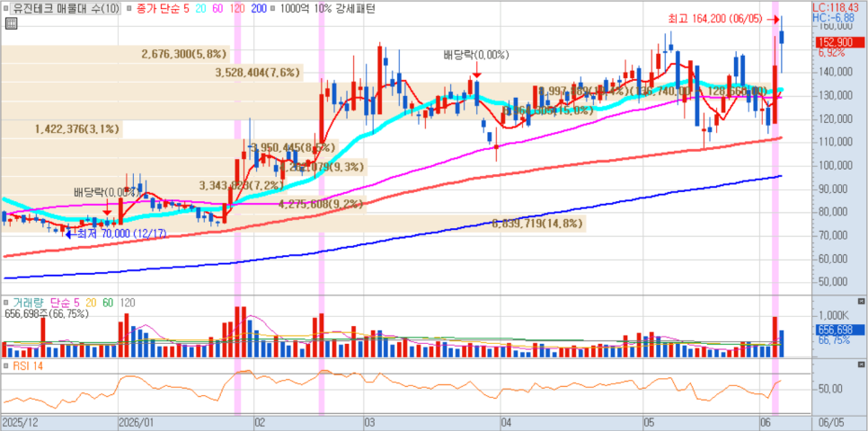Click the 5 in the 거래량 단순 legend
Image resolution: width=868 pixels, height=431 pixels.
click(75, 303)
